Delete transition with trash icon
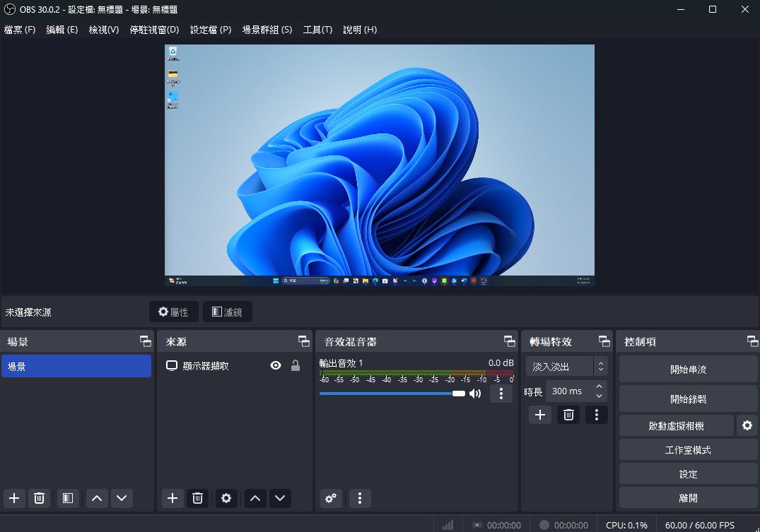760x532 pixels. 568,415
